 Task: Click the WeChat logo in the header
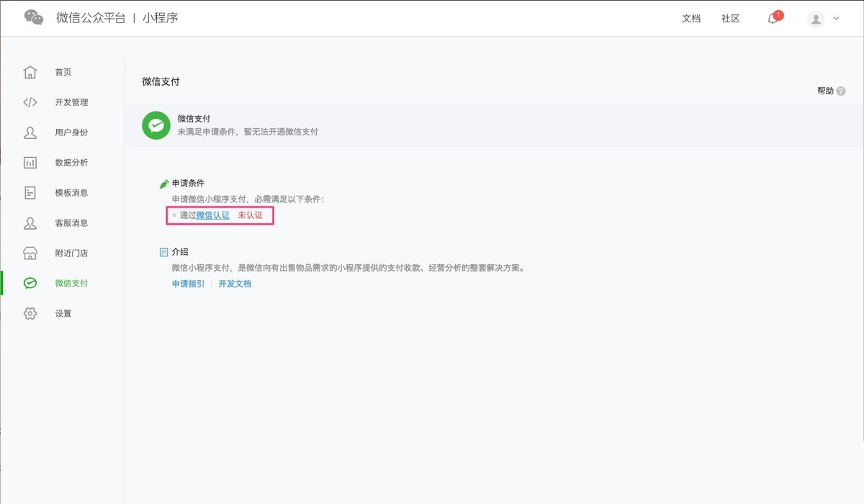pos(34,18)
